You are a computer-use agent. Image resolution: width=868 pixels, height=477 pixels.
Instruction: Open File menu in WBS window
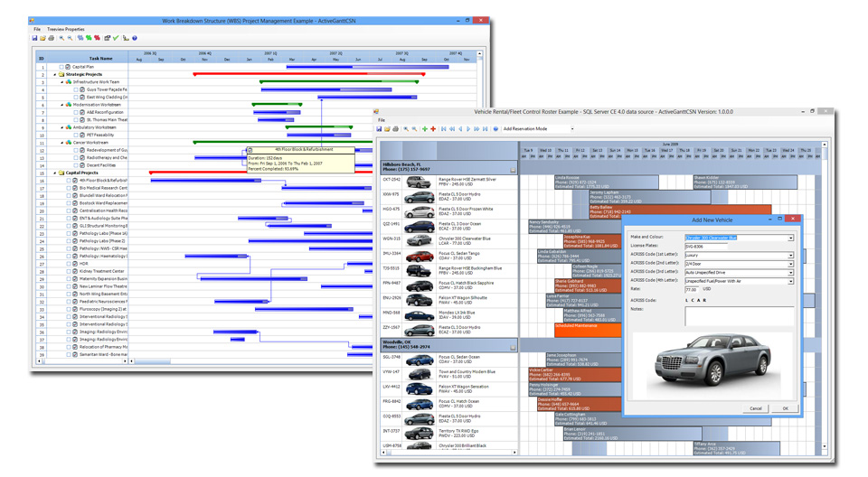(x=37, y=29)
